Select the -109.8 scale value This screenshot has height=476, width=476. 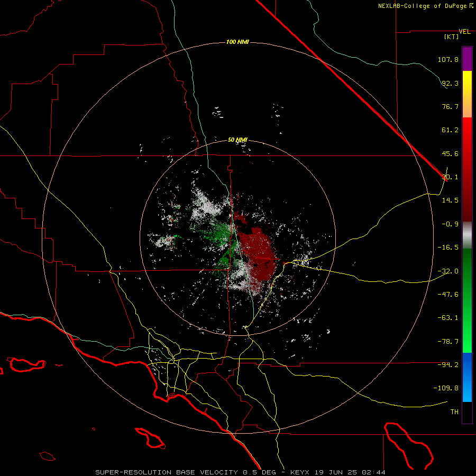[446, 388]
